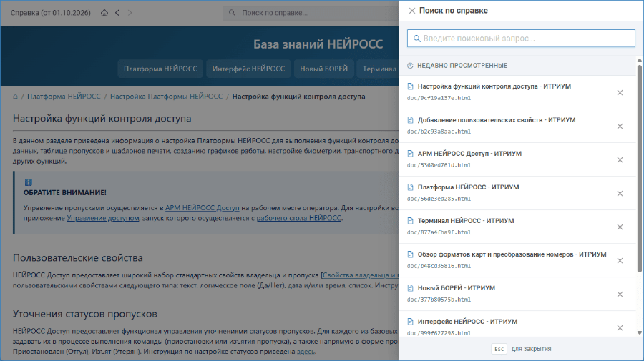Click the document icon beside Добавление пользовательских свойств
Screen dimensions: 644x361
(x=410, y=120)
